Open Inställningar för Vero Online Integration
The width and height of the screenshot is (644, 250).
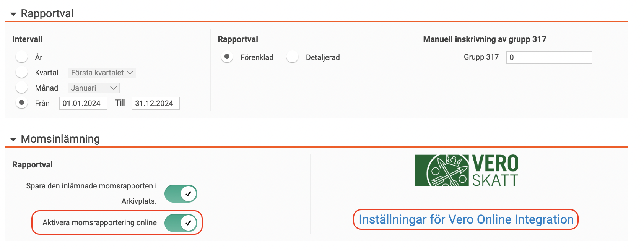(466, 219)
